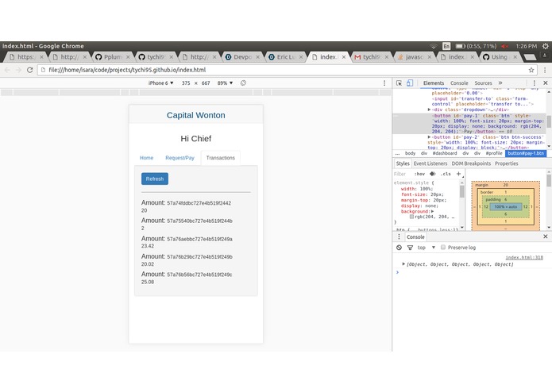
Task: Open the DOM Breakpoints tab
Action: [471, 163]
